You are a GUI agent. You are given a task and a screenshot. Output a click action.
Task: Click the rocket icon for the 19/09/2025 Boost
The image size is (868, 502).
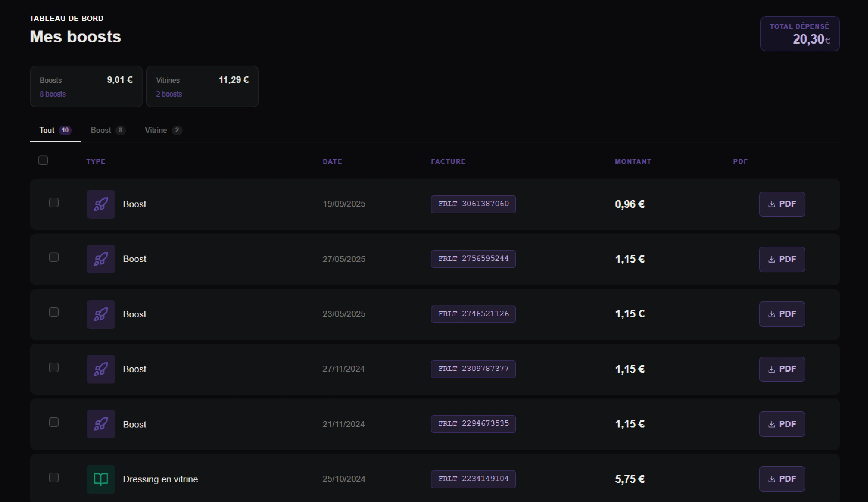[x=101, y=204]
